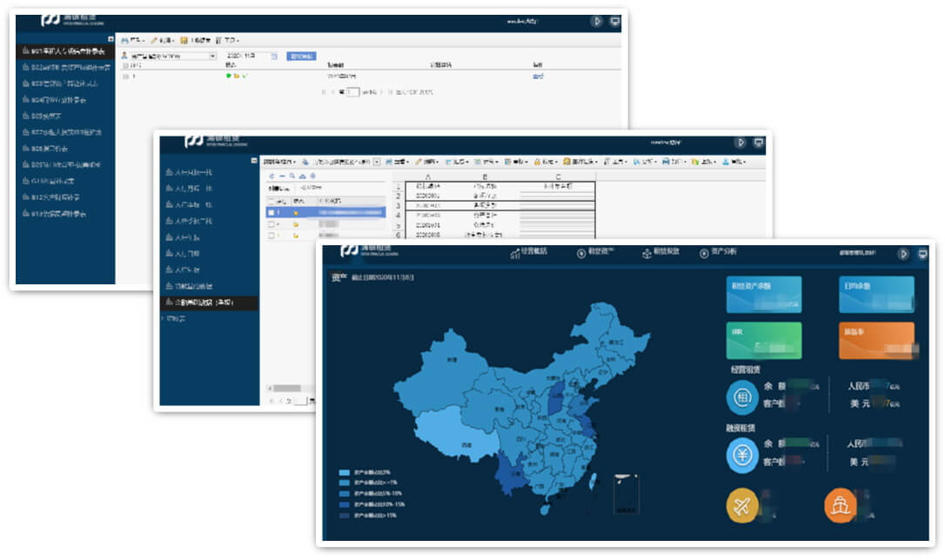
Task: Expand the last tree node in middle sidebar
Action: pos(164,318)
